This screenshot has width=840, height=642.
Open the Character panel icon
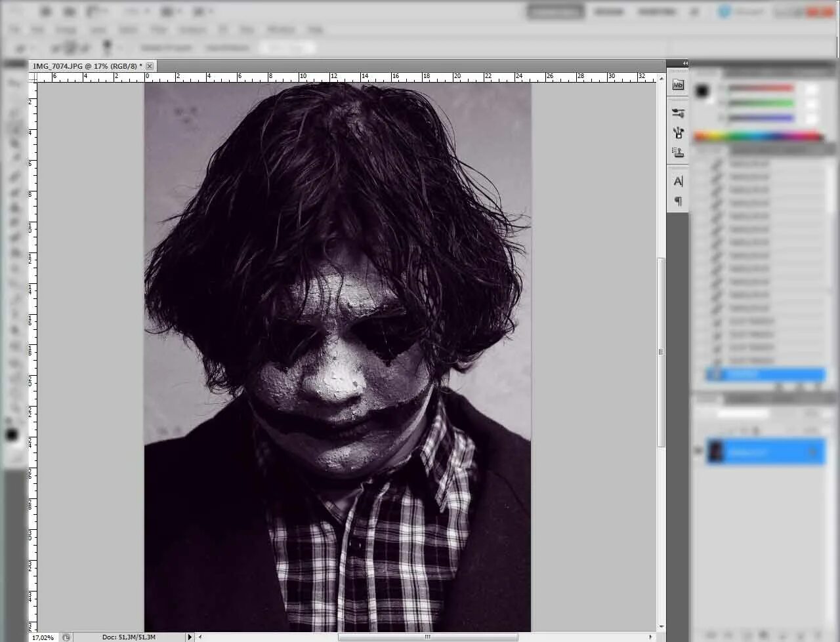coord(678,181)
